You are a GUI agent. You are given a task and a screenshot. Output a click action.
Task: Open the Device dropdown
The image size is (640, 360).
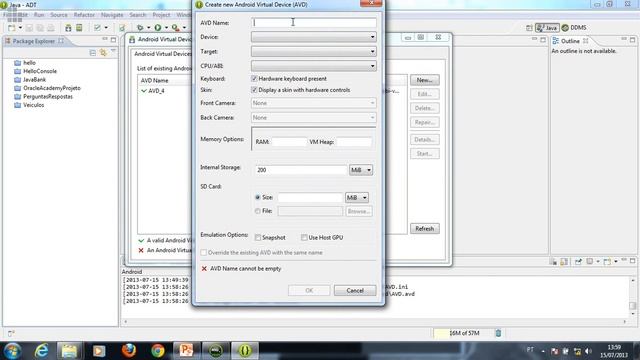click(x=313, y=37)
